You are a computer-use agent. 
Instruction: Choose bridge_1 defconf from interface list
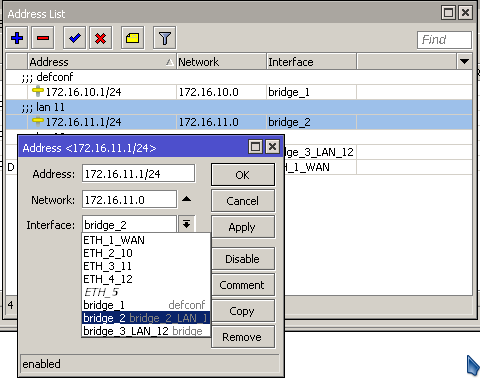click(x=146, y=305)
